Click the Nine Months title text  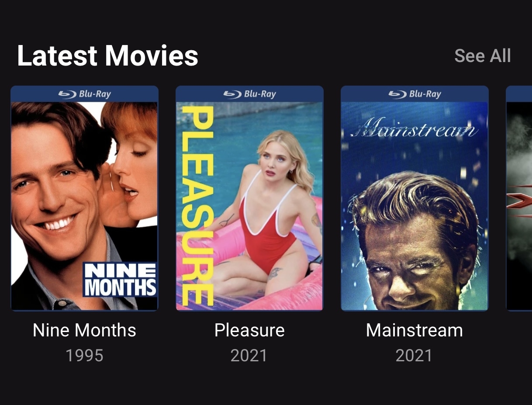(x=84, y=330)
